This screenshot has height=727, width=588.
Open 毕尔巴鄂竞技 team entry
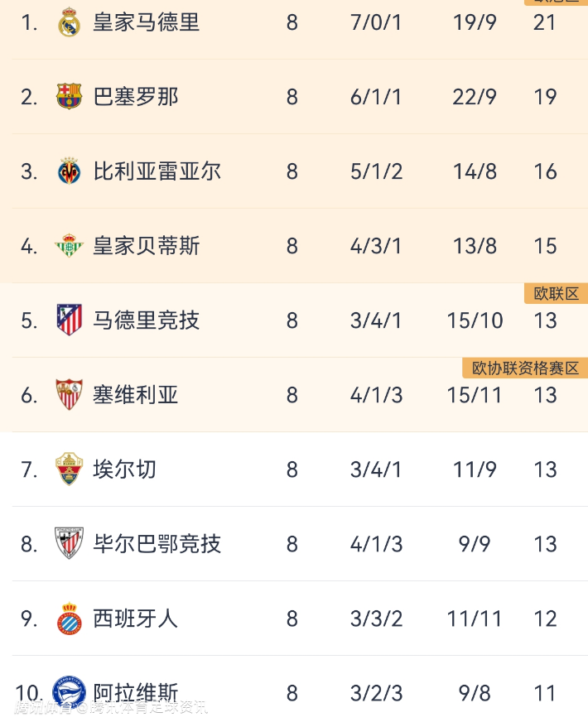coord(157,544)
